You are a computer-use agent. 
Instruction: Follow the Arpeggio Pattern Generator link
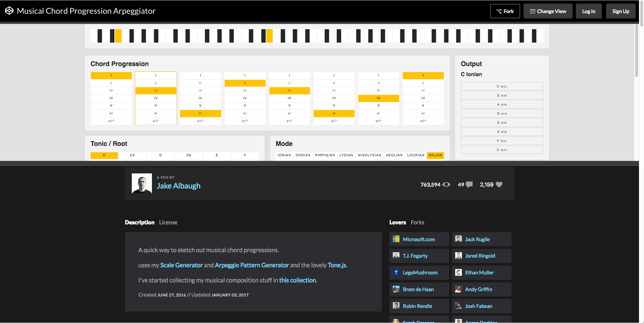pos(252,265)
